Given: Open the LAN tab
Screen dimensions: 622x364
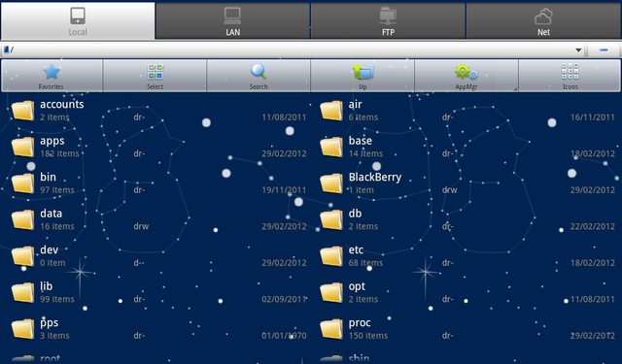Looking at the screenshot, I should [x=232, y=21].
